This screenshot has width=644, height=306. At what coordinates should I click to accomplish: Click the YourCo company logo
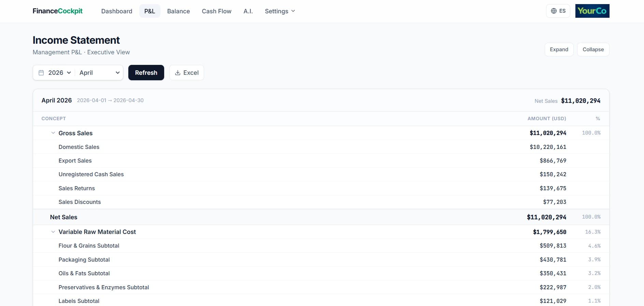coord(592,11)
